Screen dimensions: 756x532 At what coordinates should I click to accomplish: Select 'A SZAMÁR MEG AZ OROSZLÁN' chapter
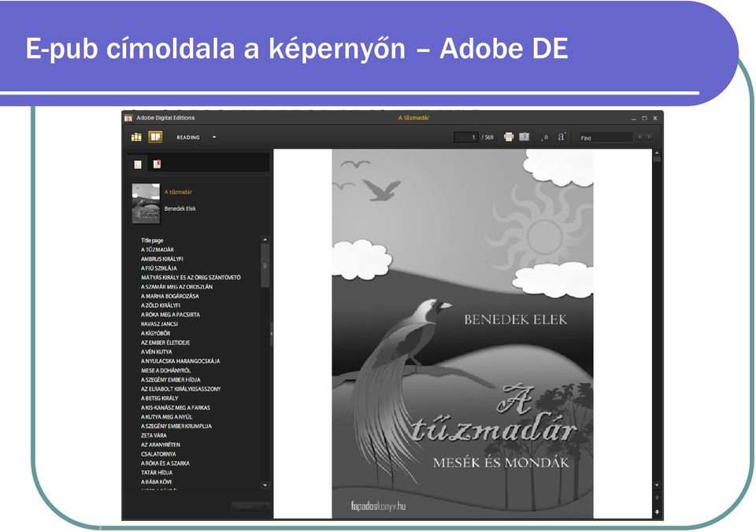tap(176, 286)
